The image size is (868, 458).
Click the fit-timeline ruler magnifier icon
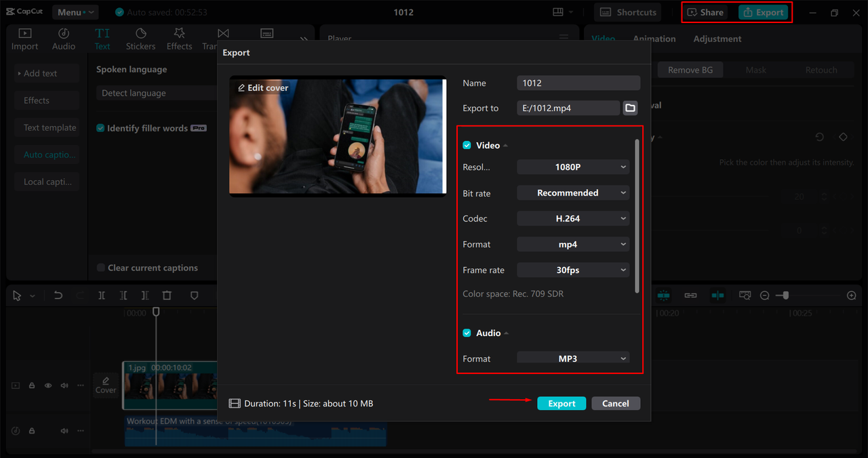(745, 295)
